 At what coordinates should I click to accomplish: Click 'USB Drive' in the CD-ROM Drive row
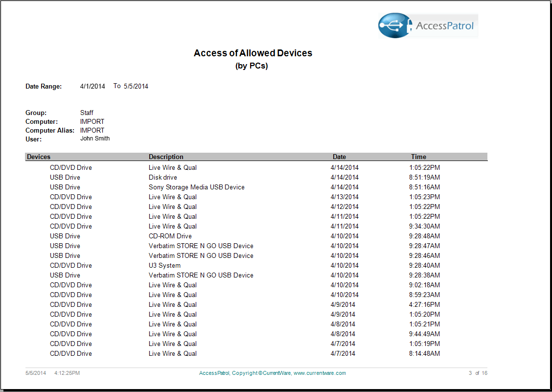pos(65,236)
